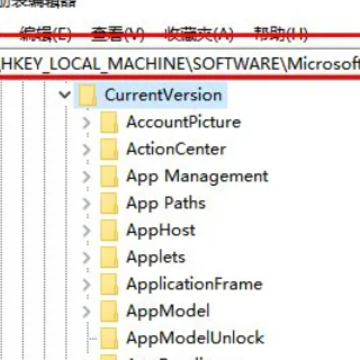The image size is (360, 360).
Task: Select the ApplicationFrame label
Action: pos(194,284)
